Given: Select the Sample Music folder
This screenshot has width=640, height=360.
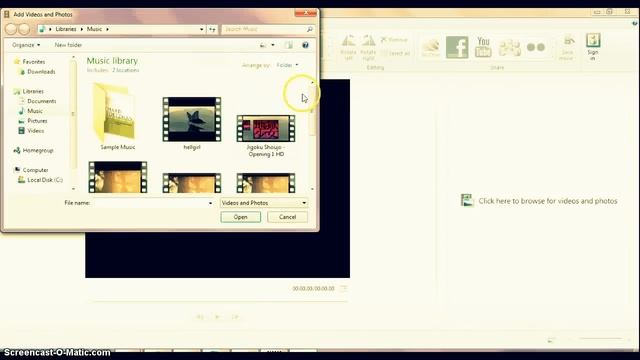Looking at the screenshot, I should click(118, 117).
